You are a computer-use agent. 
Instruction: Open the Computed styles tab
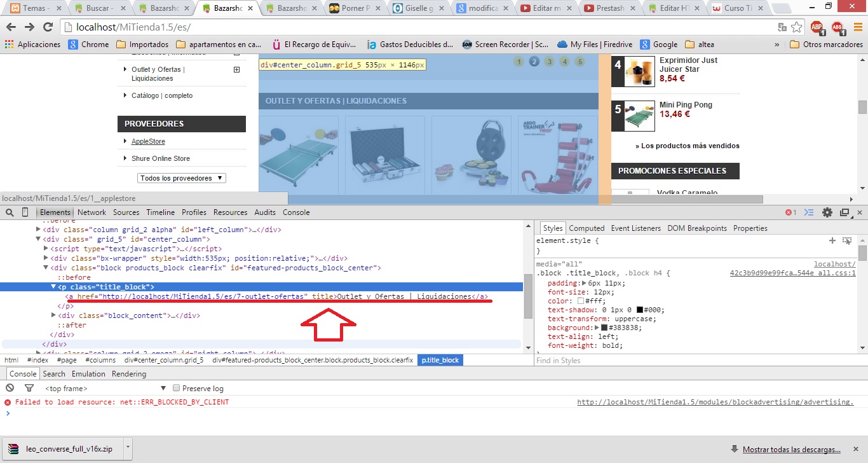[587, 228]
